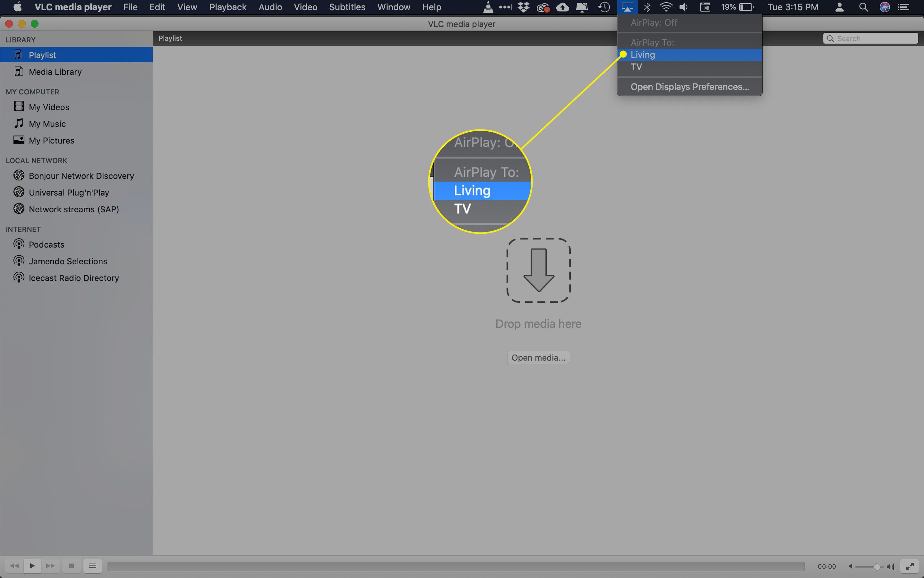Choose TV in AirPlay To list
924x578 pixels.
[689, 67]
